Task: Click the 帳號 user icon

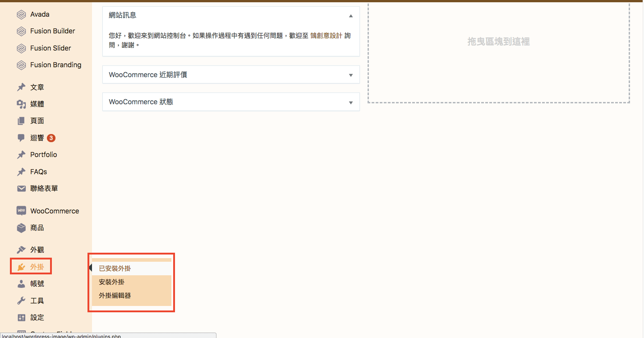Action: click(21, 284)
